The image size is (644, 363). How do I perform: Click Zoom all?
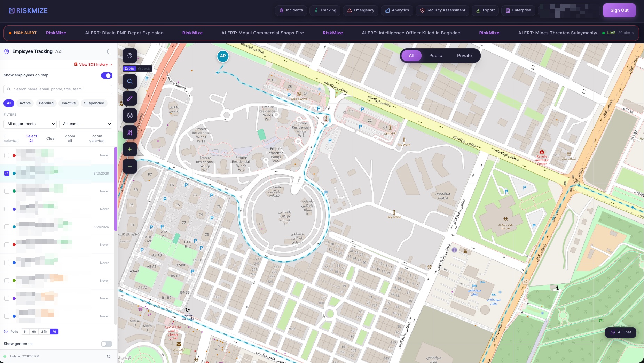70,139
